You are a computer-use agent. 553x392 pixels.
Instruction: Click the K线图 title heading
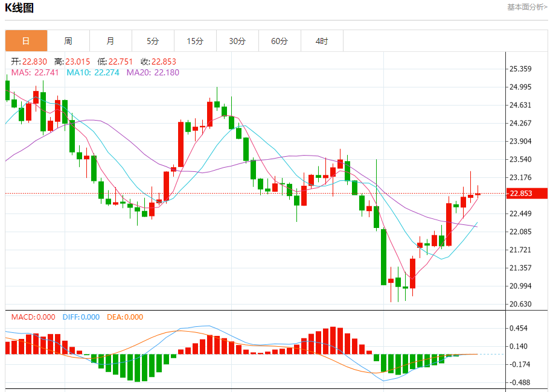(x=19, y=8)
